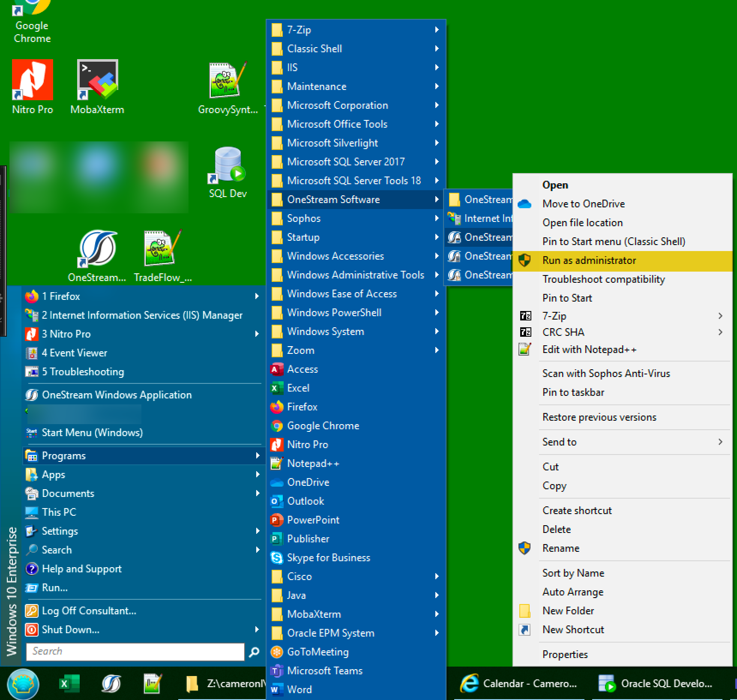Click Shut Down in start menu
Image resolution: width=737 pixels, height=700 pixels.
143,630
